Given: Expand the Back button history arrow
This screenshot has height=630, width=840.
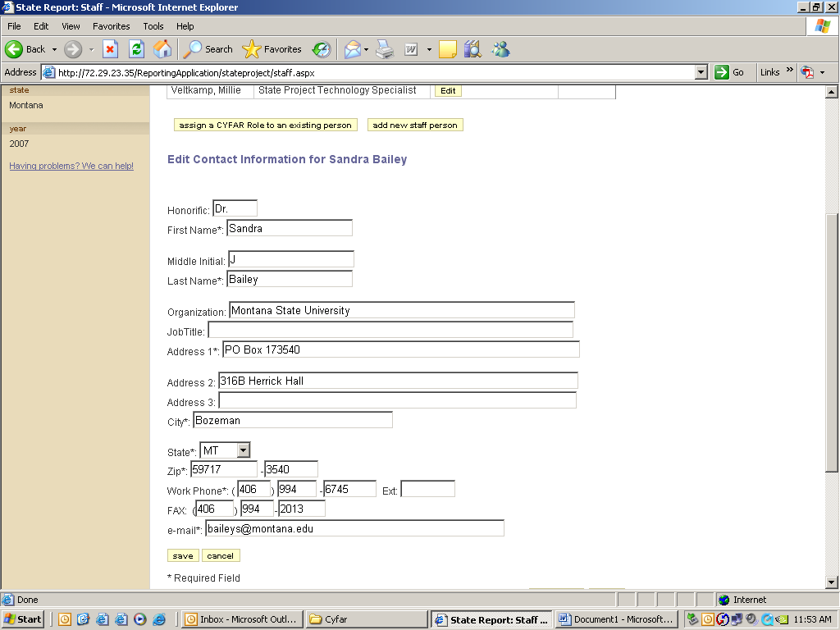Looking at the screenshot, I should pos(54,49).
